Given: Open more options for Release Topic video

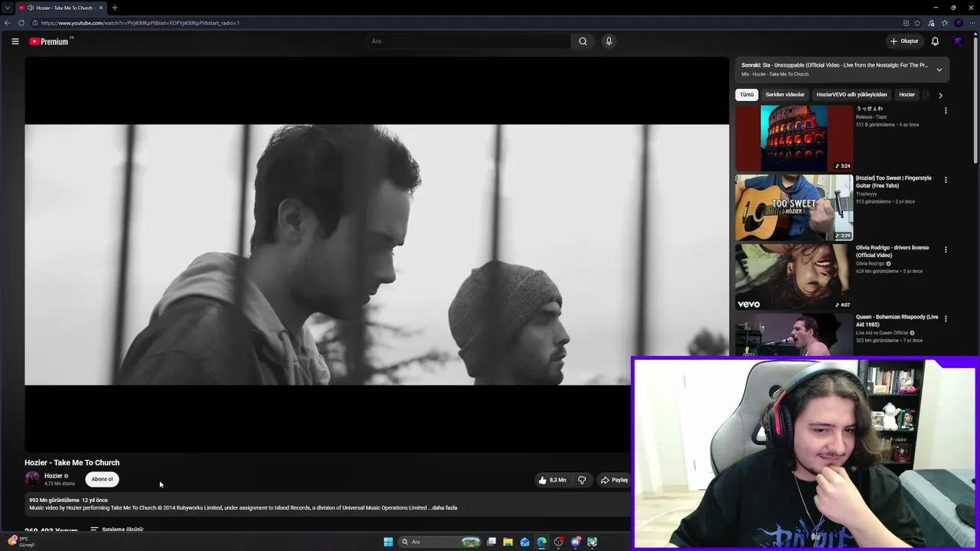Looking at the screenshot, I should coord(946,111).
